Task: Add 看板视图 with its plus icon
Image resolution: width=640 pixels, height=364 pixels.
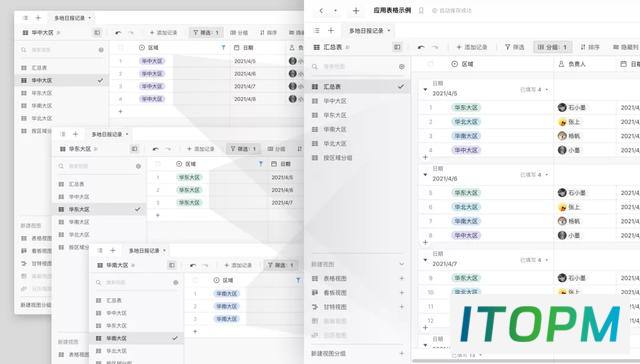Action: point(402,293)
